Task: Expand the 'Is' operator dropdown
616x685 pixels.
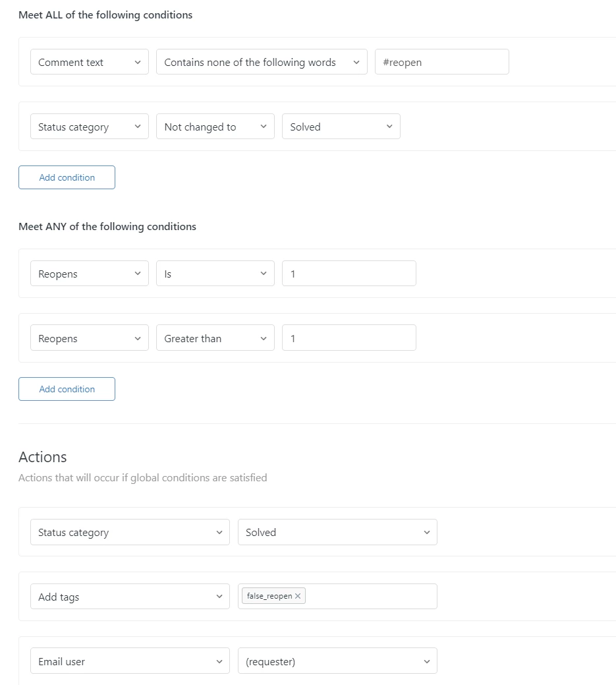Action: (x=215, y=274)
